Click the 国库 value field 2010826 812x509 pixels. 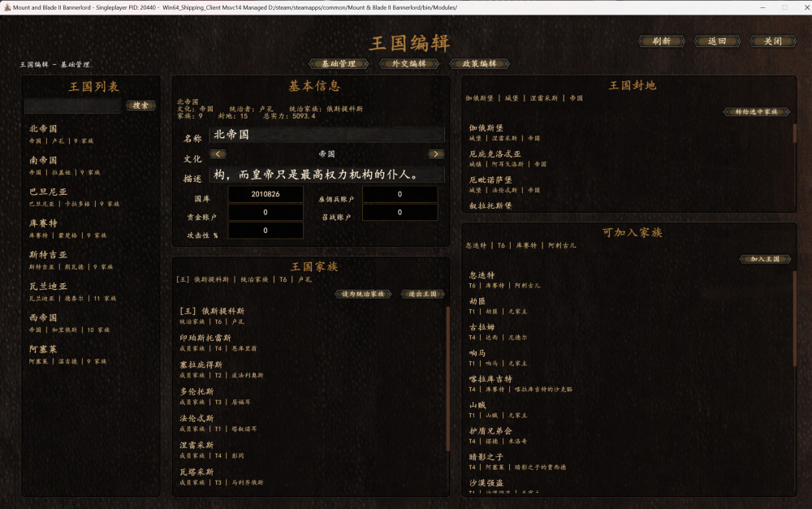coord(266,194)
